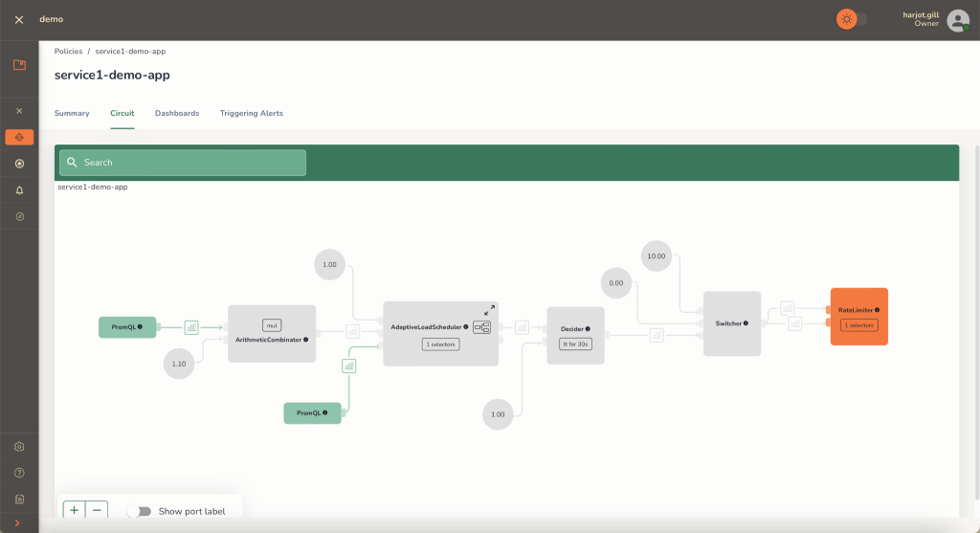Click the bell notifications icon in sidebar
The image size is (980, 533).
[19, 190]
